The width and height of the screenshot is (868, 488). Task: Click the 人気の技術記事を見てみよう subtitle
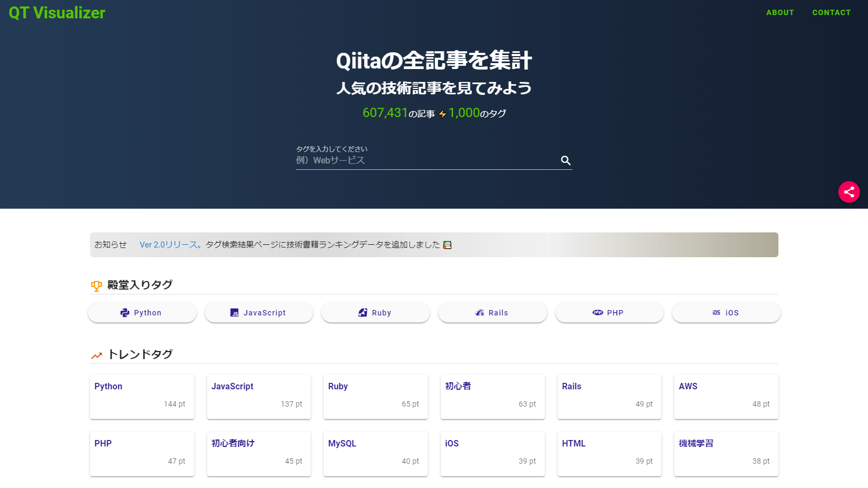pyautogui.click(x=434, y=88)
